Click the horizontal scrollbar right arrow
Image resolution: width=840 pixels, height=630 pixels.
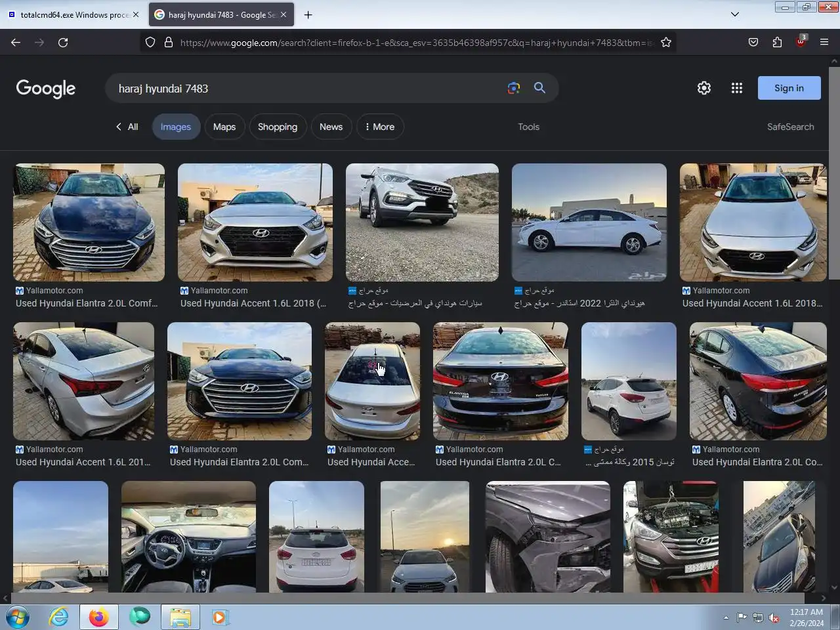coord(824,598)
